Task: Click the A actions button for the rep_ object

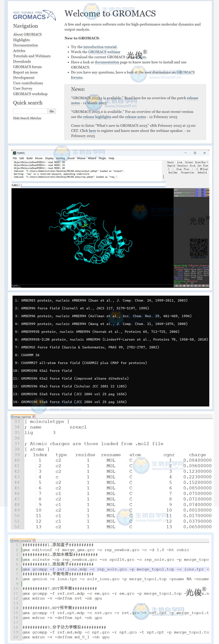Action: pos(197,196)
